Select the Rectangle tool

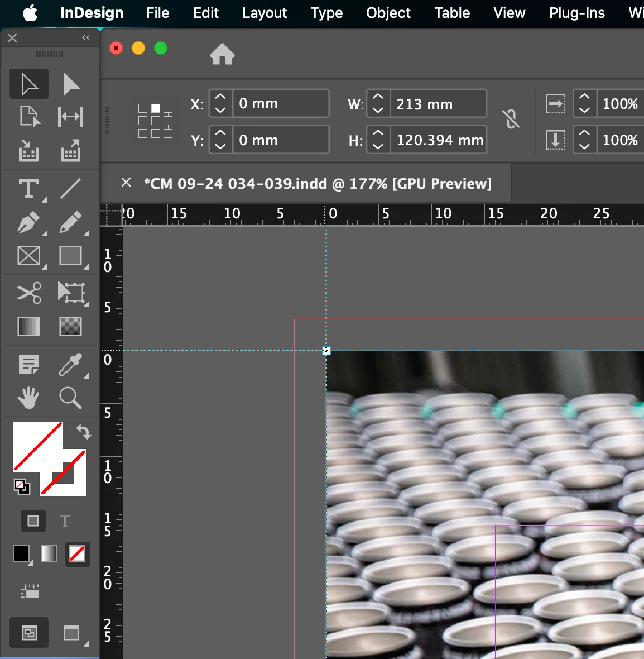click(70, 256)
